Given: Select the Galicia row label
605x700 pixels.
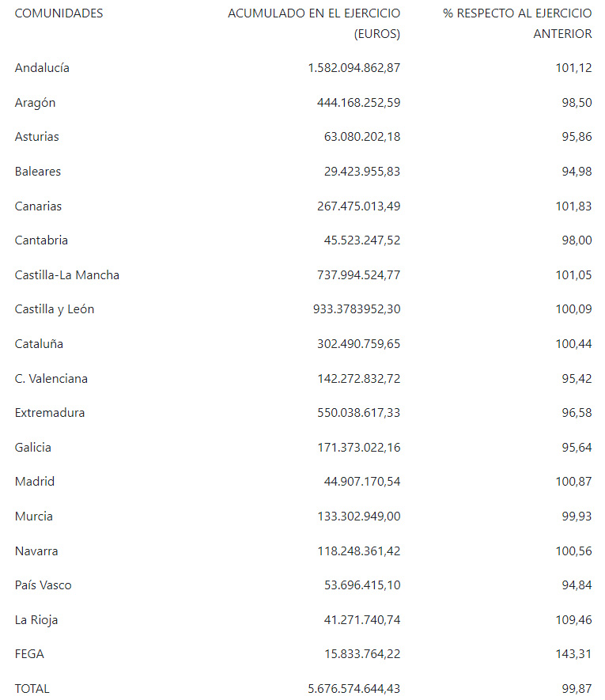Looking at the screenshot, I should 32,448.
